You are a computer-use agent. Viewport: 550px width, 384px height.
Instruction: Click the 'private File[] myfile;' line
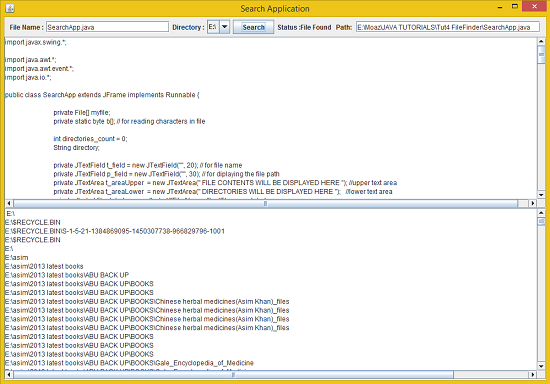point(82,112)
